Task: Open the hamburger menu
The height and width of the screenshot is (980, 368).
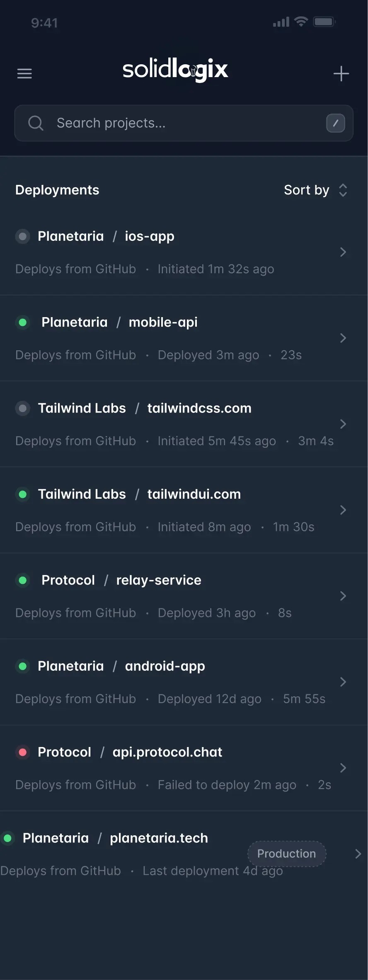Action: click(24, 74)
